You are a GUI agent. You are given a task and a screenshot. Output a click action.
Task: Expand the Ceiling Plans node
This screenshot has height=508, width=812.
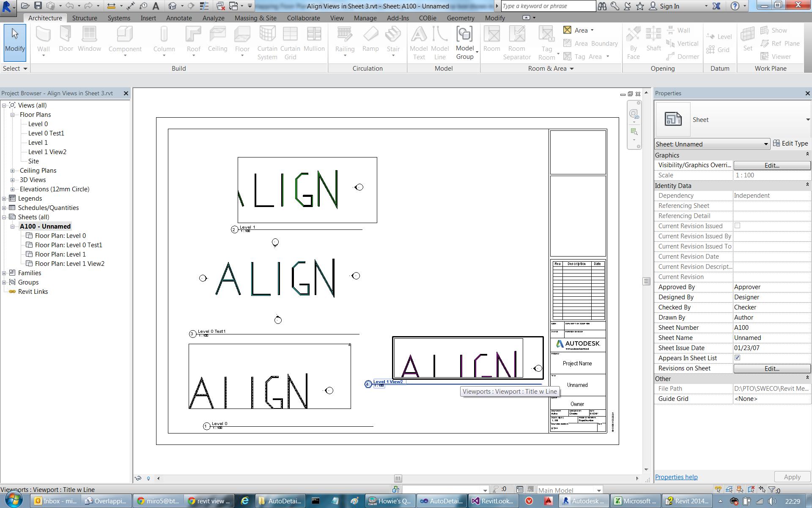13,171
